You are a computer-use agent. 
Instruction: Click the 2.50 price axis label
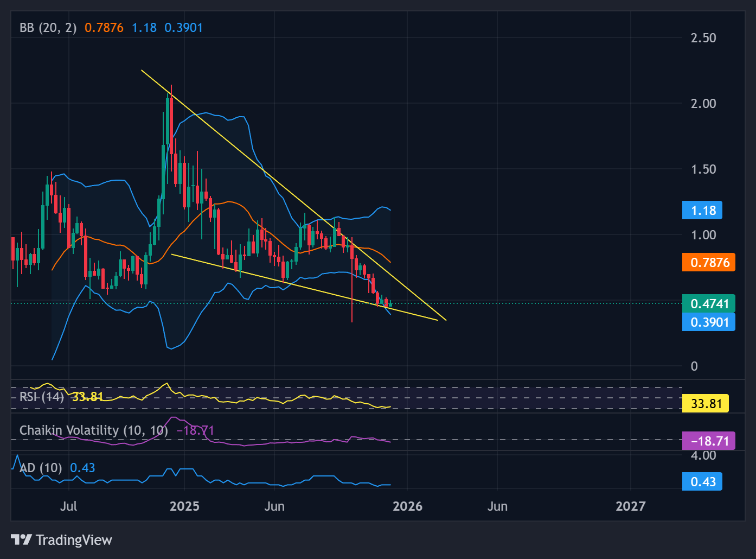[x=703, y=38]
